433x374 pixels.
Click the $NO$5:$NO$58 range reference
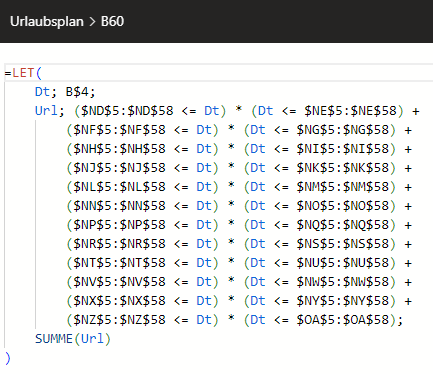(x=343, y=206)
